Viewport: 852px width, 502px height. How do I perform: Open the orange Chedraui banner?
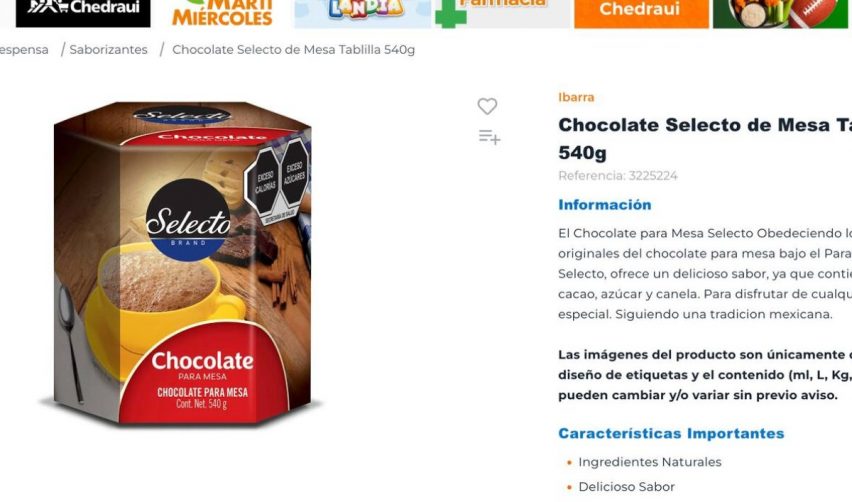(641, 14)
